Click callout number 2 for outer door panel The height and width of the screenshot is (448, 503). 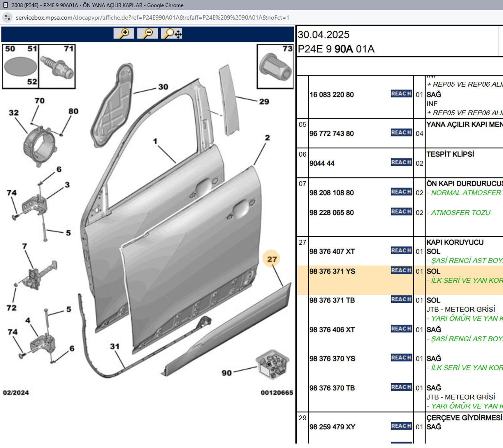pos(267,138)
